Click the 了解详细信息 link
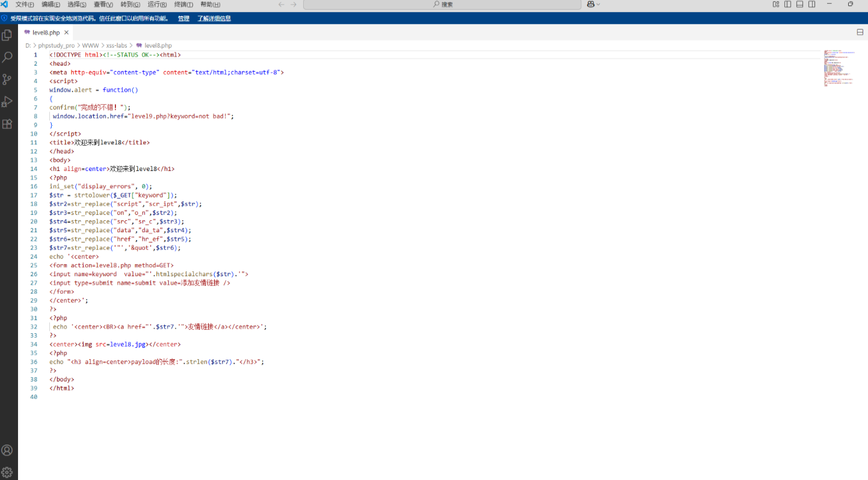Image resolution: width=868 pixels, height=480 pixels. (214, 18)
